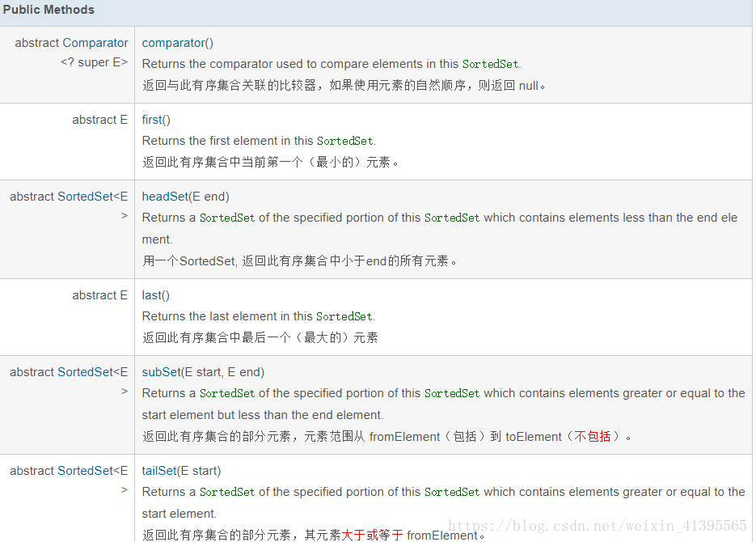Click the first() method link
Screen dimensions: 756x542
[x=154, y=119]
